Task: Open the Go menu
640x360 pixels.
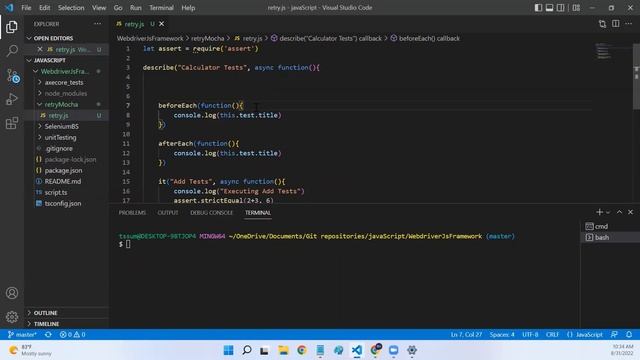Action: (x=118, y=8)
